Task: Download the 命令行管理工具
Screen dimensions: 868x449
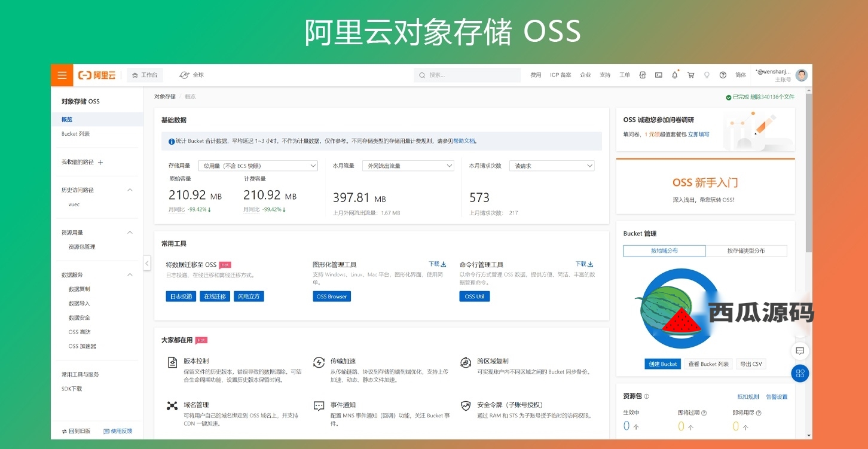Action: [x=585, y=264]
